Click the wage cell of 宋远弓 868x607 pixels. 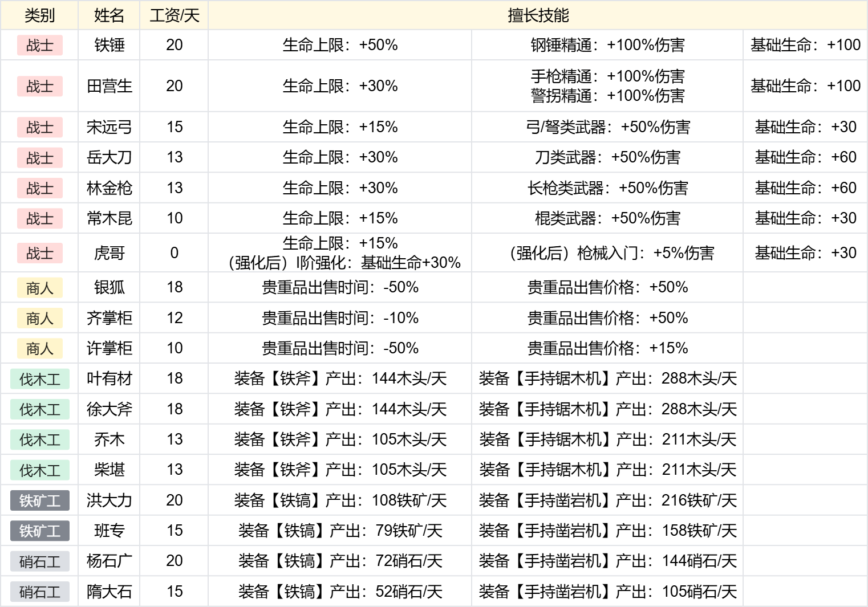[174, 127]
